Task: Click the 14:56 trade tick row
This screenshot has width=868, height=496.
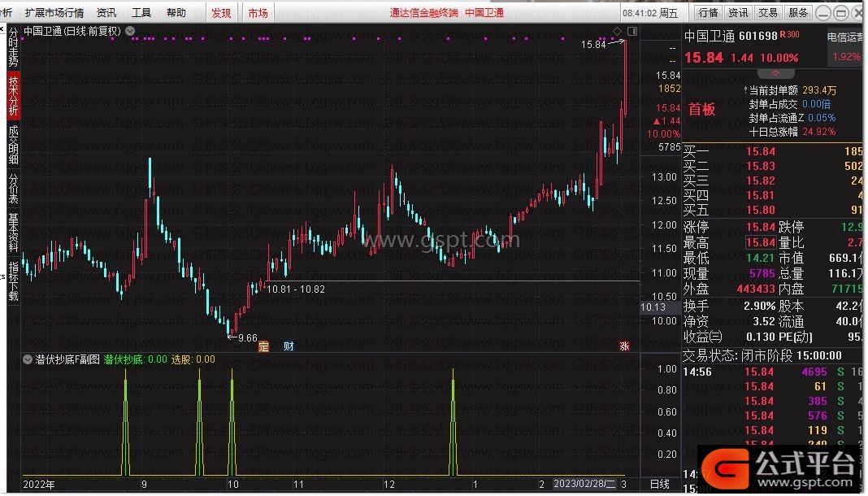Action: [773, 372]
